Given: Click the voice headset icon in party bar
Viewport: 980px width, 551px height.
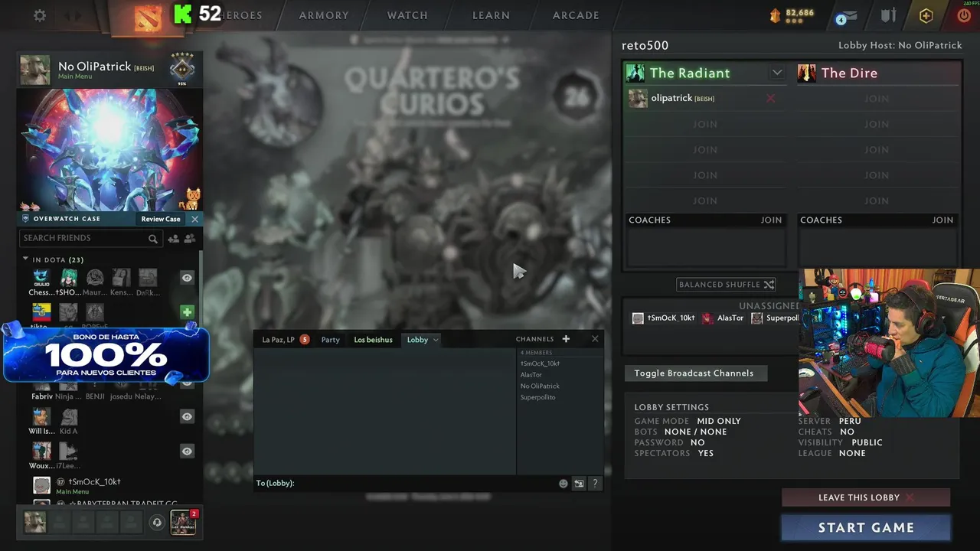Looking at the screenshot, I should pyautogui.click(x=157, y=523).
